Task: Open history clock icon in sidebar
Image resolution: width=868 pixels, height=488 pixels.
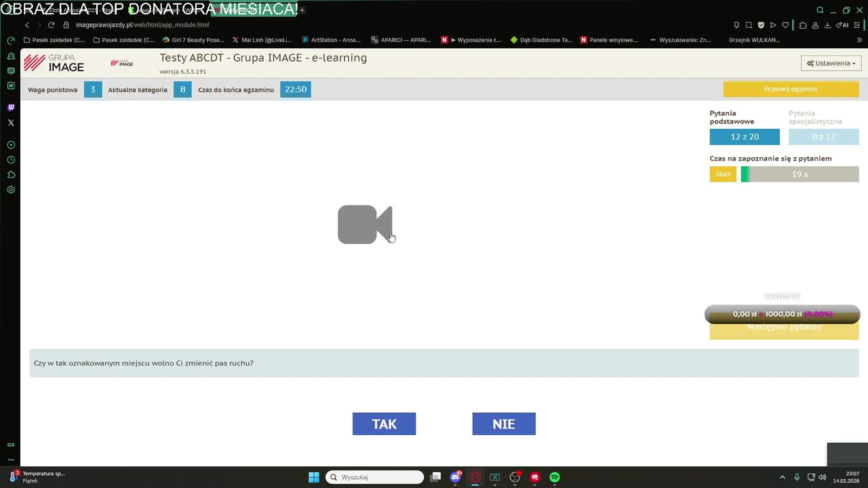Action: click(11, 160)
